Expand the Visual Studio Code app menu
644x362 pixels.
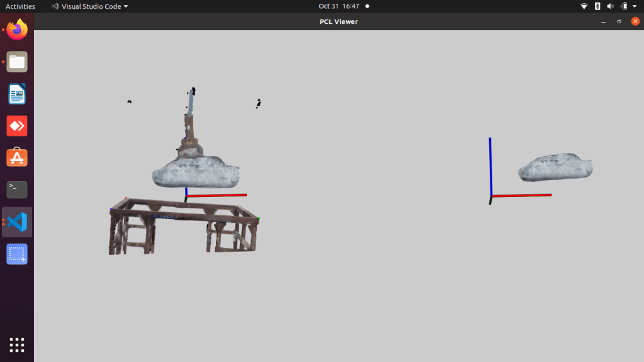(x=89, y=6)
